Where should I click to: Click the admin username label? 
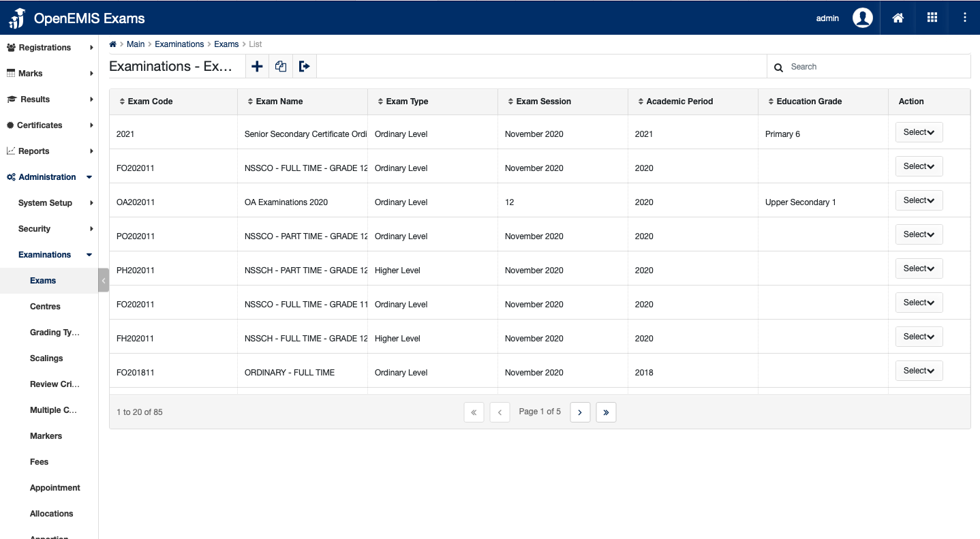[827, 18]
